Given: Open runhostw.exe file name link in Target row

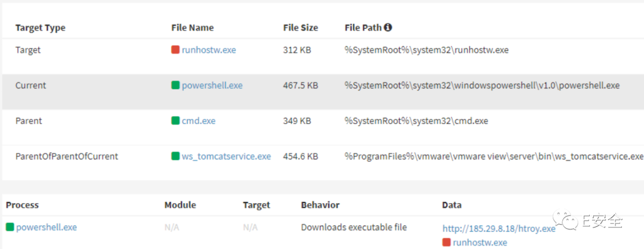Looking at the screenshot, I should (209, 50).
